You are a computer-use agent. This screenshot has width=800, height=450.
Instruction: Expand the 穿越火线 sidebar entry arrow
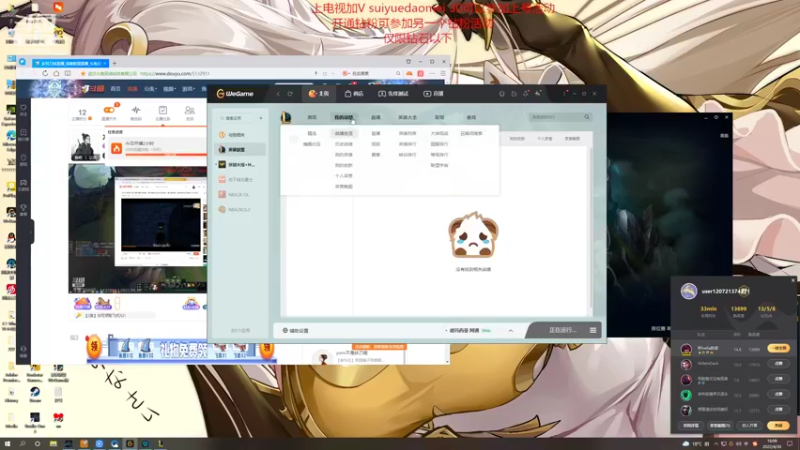click(216, 165)
